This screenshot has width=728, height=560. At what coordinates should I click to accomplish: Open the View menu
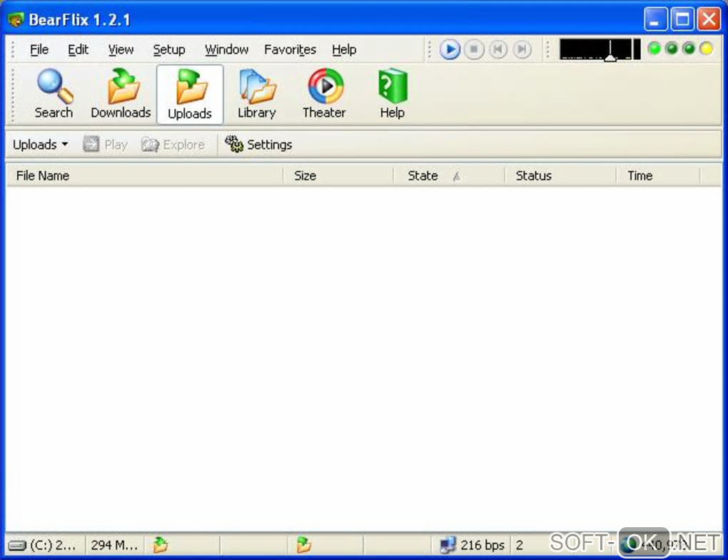[x=121, y=49]
